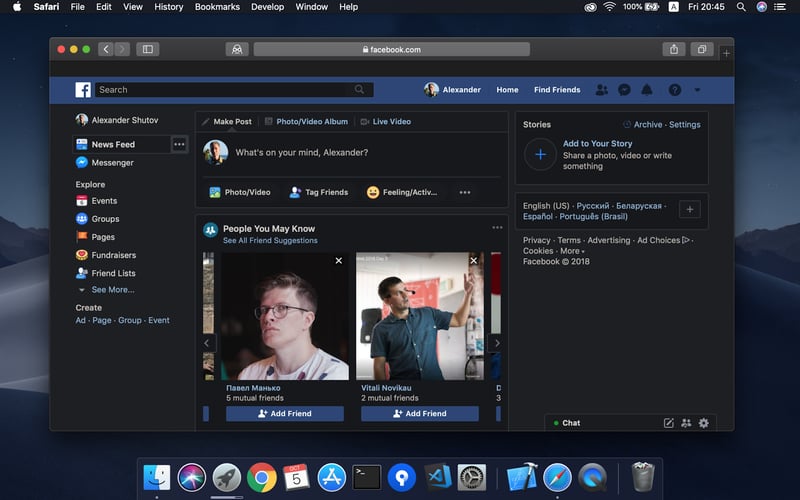
Task: Add Павел Манько as a friend
Action: (284, 413)
